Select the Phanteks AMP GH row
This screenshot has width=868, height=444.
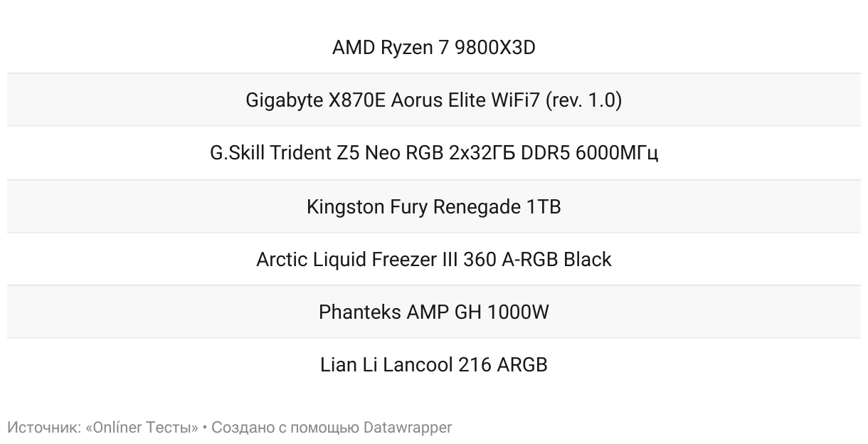(434, 312)
